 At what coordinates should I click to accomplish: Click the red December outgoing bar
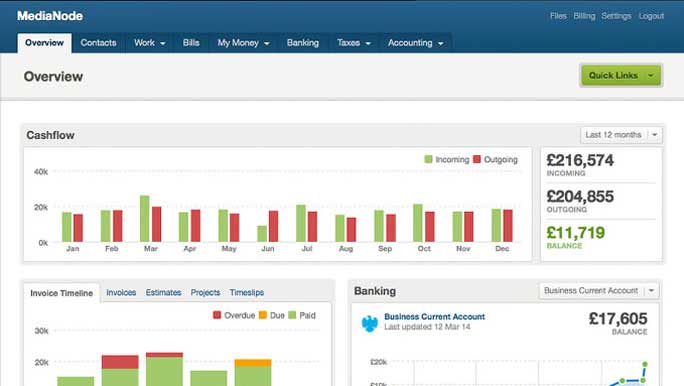click(x=508, y=226)
